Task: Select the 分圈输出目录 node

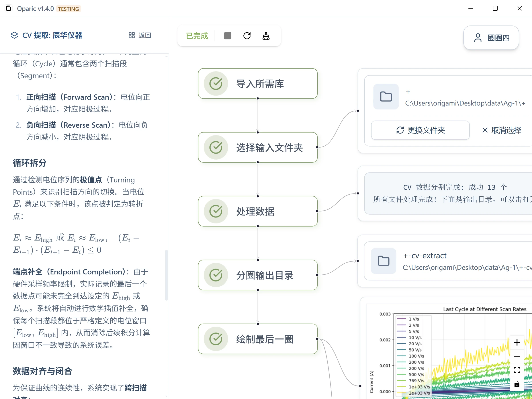Action: tap(258, 275)
